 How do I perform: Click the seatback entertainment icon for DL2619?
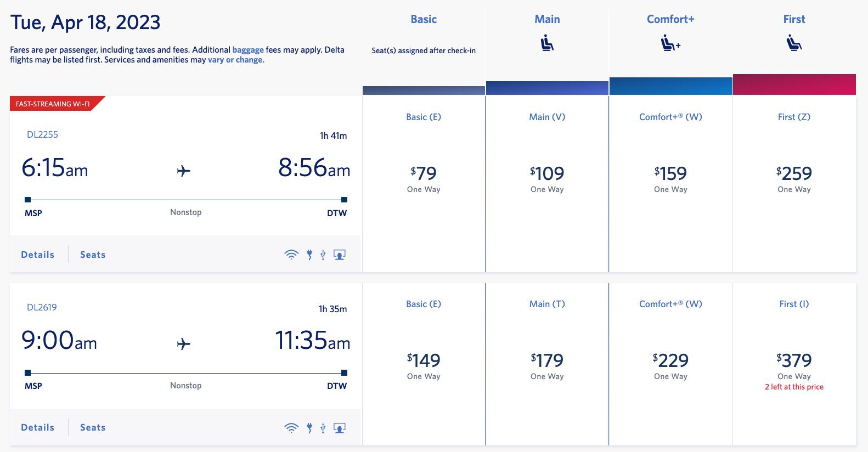tap(339, 427)
